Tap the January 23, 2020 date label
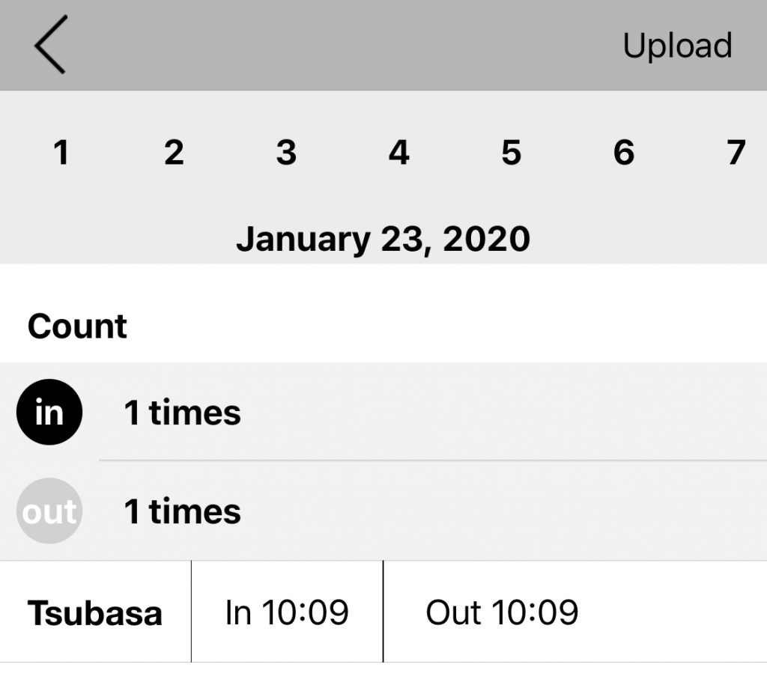 tap(383, 240)
